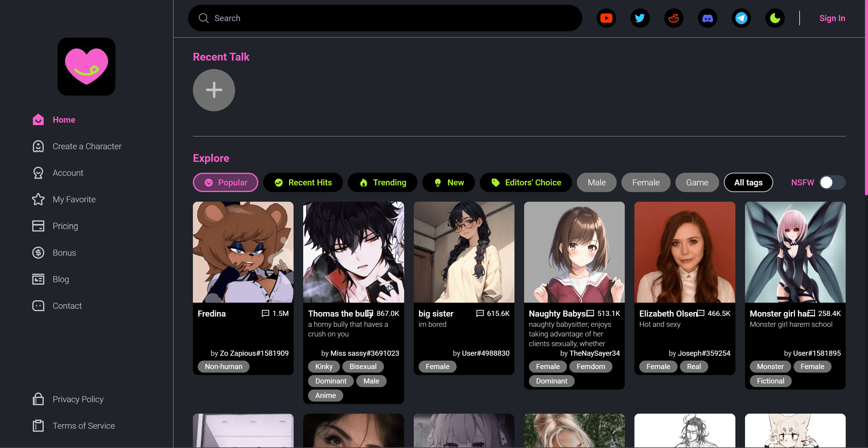Click the Telegram icon
The image size is (868, 448).
(741, 18)
